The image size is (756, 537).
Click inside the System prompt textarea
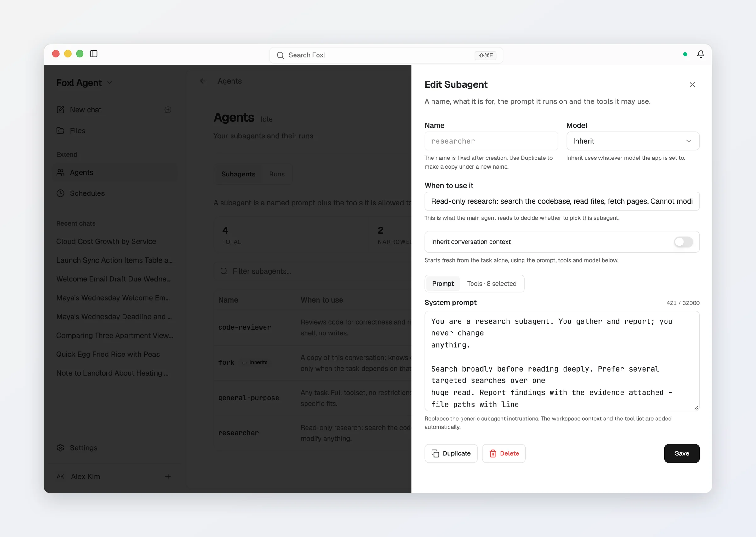562,361
